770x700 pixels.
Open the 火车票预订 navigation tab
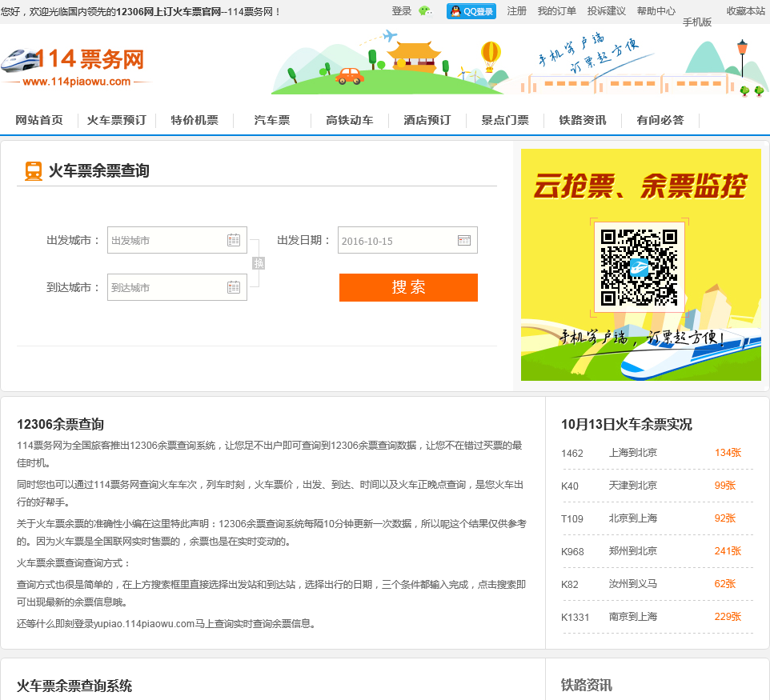[117, 120]
